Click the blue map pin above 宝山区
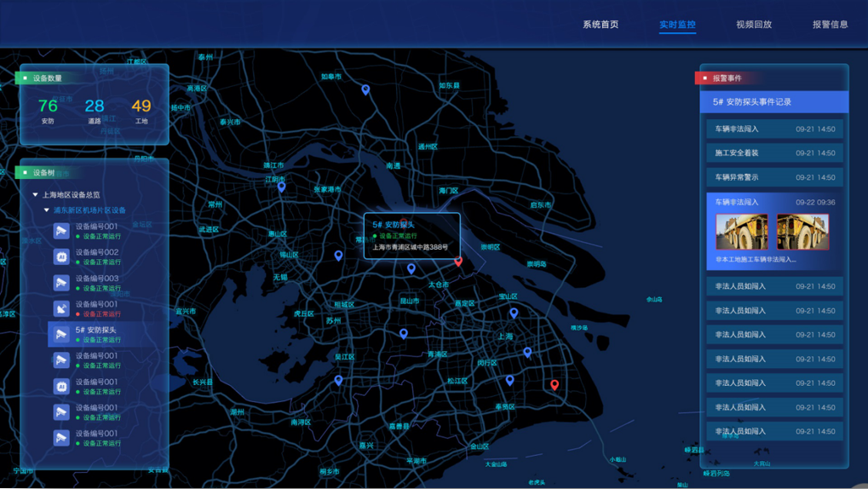The width and height of the screenshot is (868, 489). point(514,313)
